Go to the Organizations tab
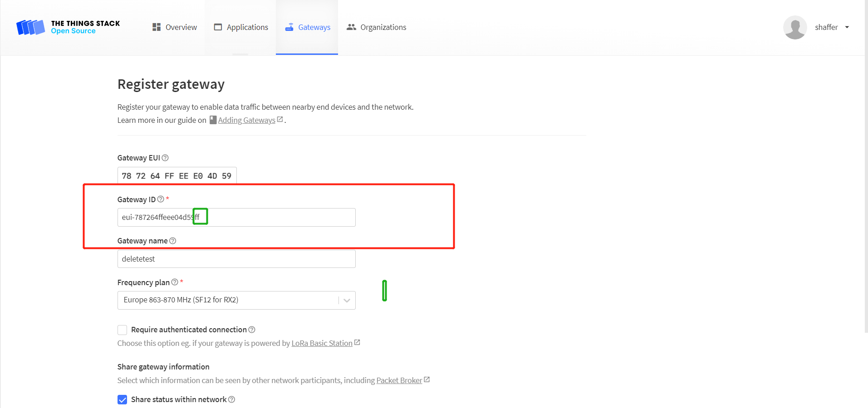The image size is (868, 408). [376, 27]
